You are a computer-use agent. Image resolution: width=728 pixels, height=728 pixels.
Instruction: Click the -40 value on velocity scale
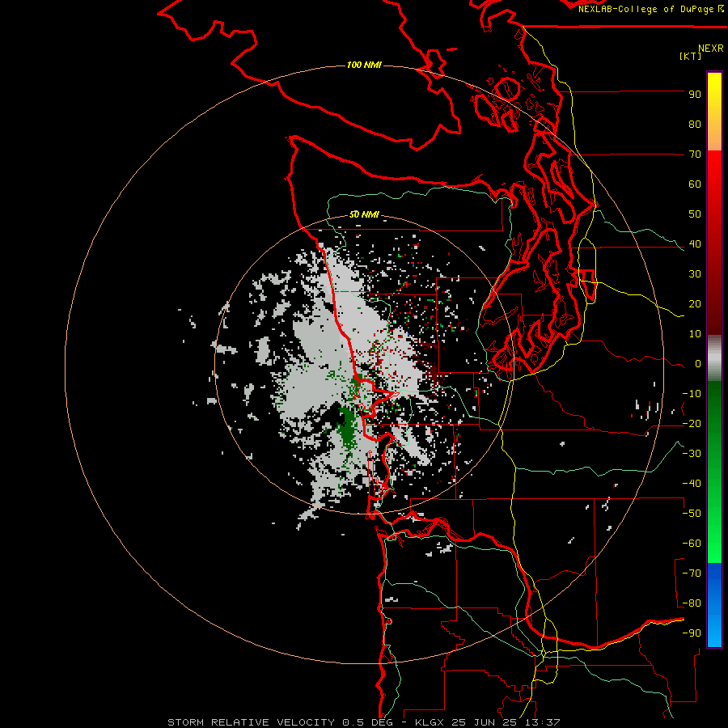tap(692, 484)
